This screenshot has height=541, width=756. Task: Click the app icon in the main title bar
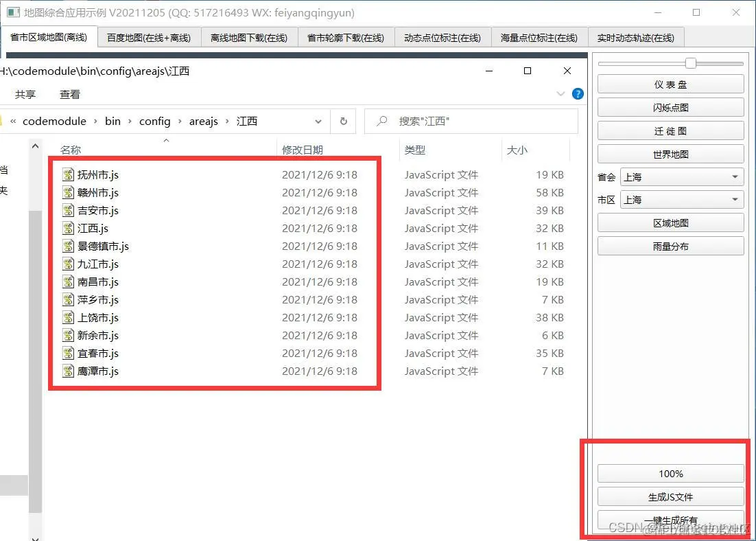pyautogui.click(x=13, y=13)
